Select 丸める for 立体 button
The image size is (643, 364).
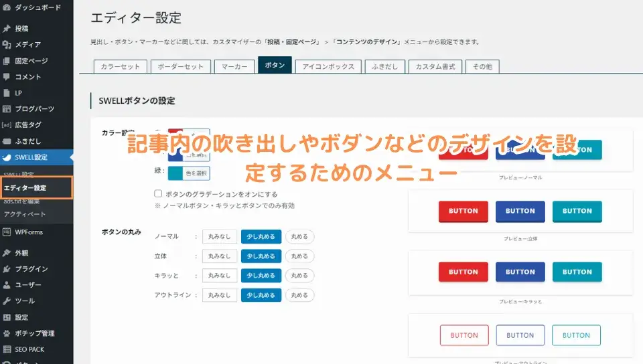[x=299, y=256]
